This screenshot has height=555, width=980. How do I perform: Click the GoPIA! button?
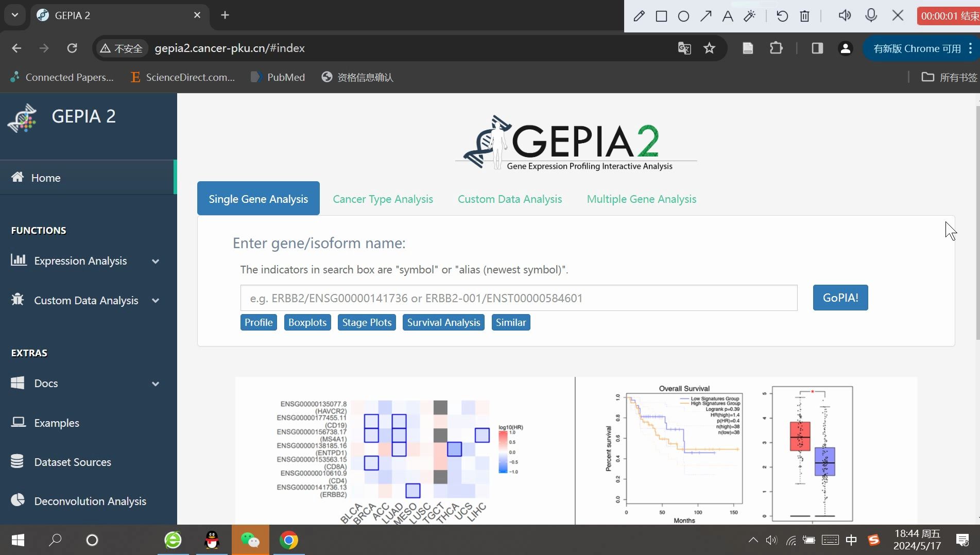coord(840,298)
